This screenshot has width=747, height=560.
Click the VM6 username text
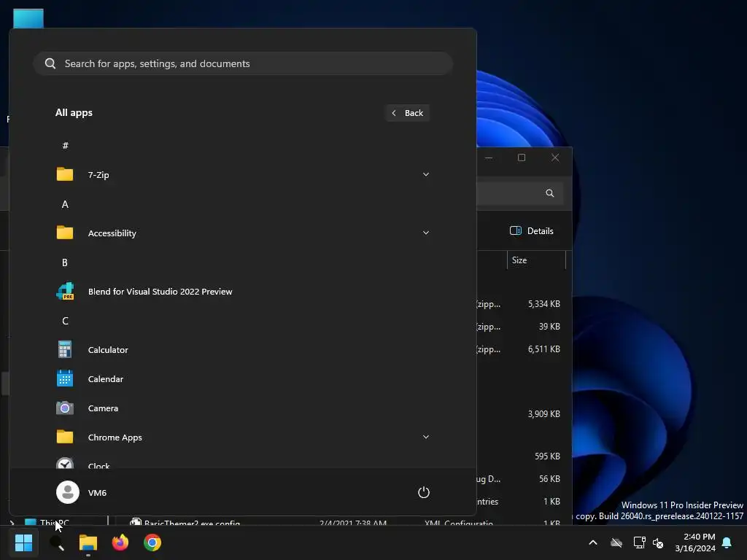[x=97, y=492]
